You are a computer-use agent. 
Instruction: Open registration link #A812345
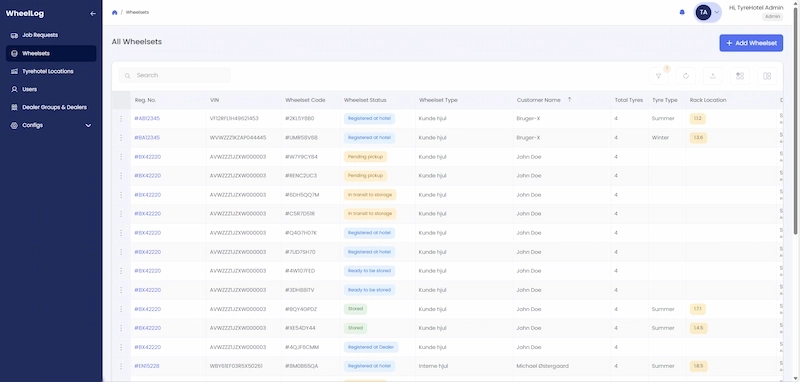tap(147, 119)
